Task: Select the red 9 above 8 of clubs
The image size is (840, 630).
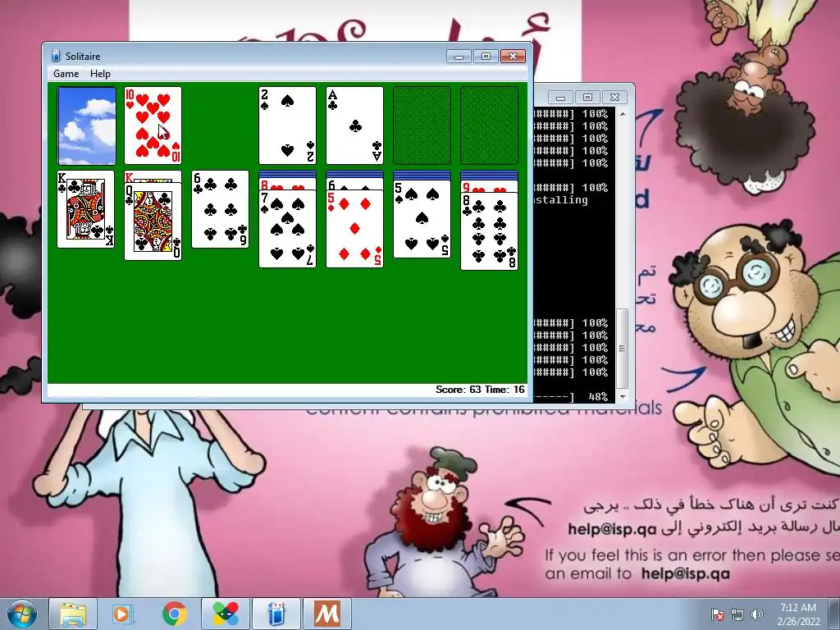Action: (489, 187)
